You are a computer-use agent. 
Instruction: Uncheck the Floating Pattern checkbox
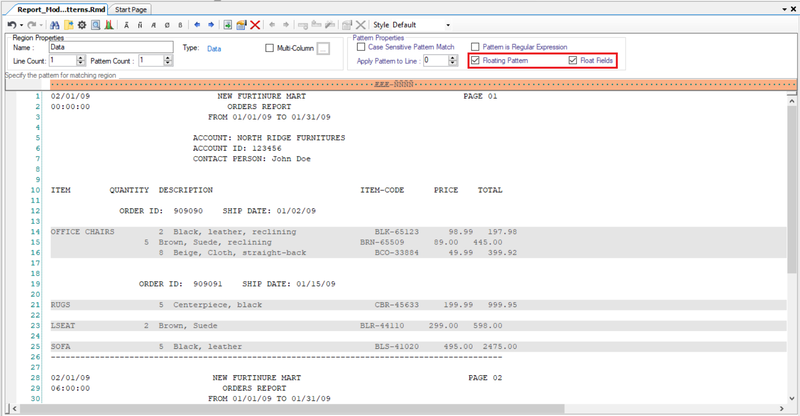tap(474, 61)
